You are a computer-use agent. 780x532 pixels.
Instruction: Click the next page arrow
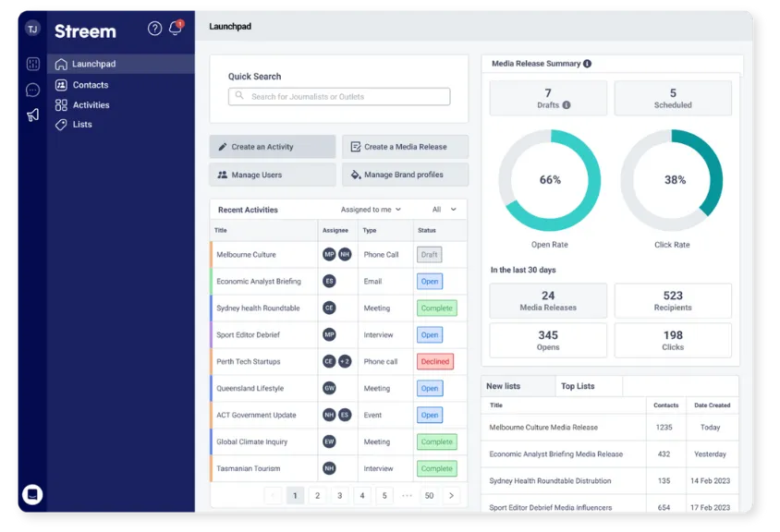point(452,496)
